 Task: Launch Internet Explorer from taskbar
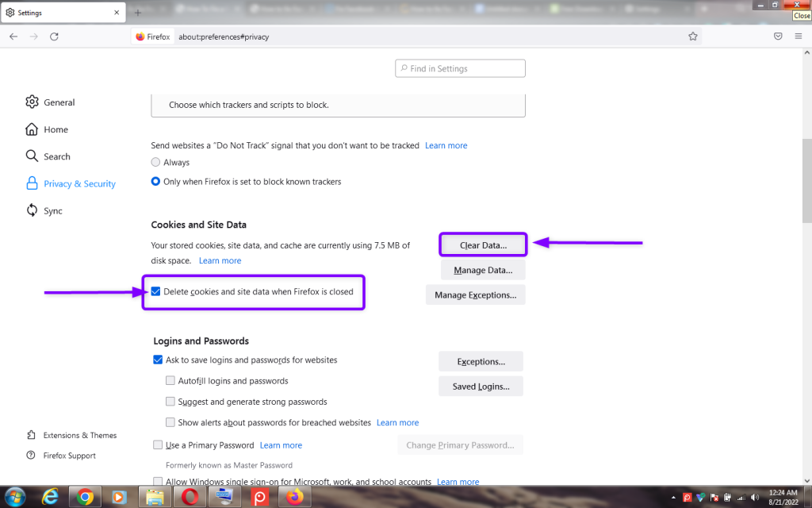pos(50,497)
